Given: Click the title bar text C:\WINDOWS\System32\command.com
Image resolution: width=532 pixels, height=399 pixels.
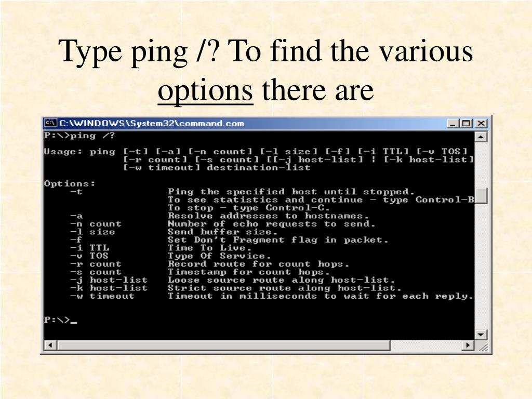Looking at the screenshot, I should [x=152, y=123].
